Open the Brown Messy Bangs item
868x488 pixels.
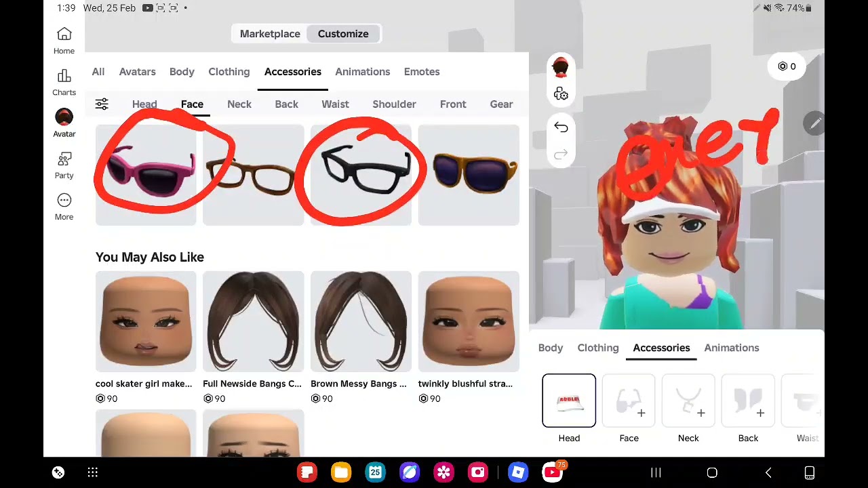pos(361,322)
